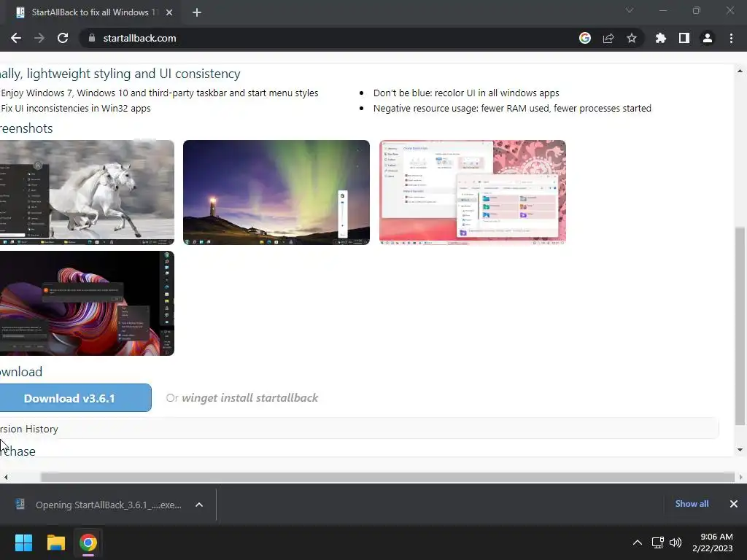Click the browser forward arrow
The height and width of the screenshot is (560, 747).
pyautogui.click(x=39, y=38)
